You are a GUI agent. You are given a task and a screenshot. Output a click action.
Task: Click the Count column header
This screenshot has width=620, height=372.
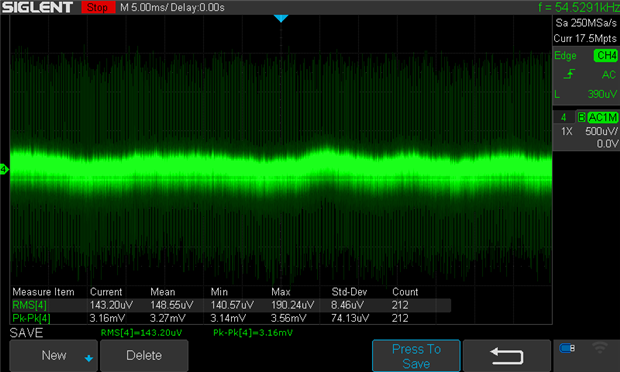coord(405,292)
